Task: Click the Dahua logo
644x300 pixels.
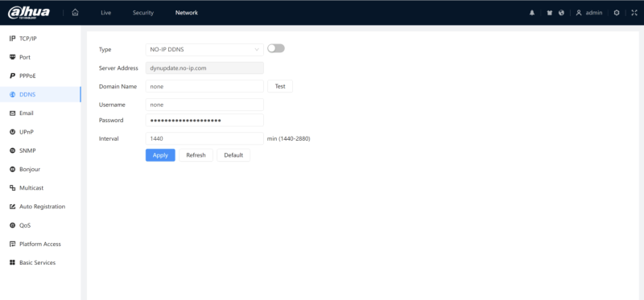Action: click(x=28, y=13)
